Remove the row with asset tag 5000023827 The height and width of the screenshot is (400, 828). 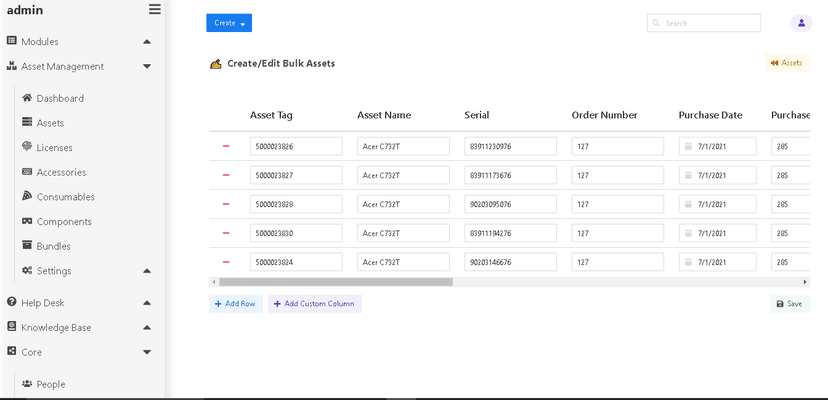(x=226, y=175)
